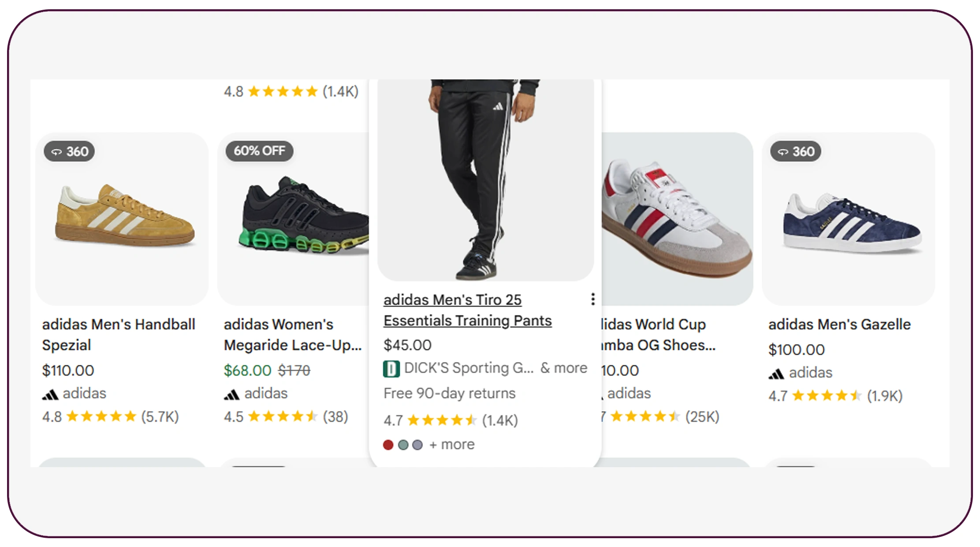Open the adidas Men's Gazelle title
This screenshot has width=980, height=547.
839,324
